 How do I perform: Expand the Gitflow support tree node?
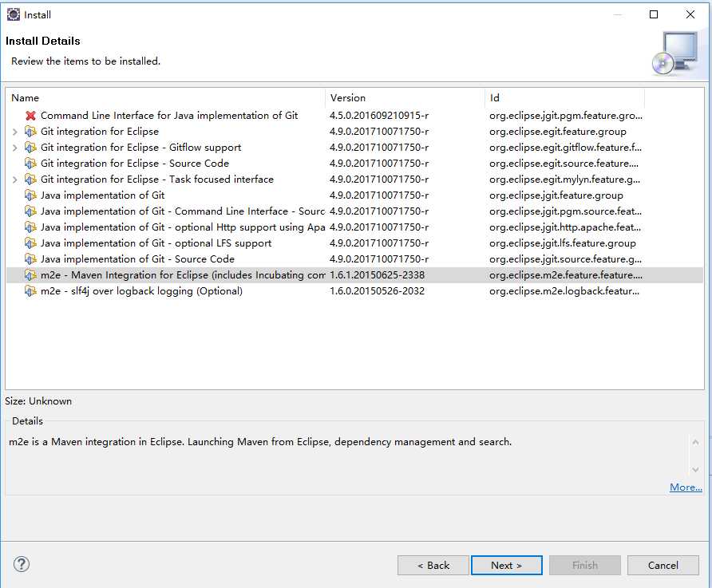click(15, 148)
